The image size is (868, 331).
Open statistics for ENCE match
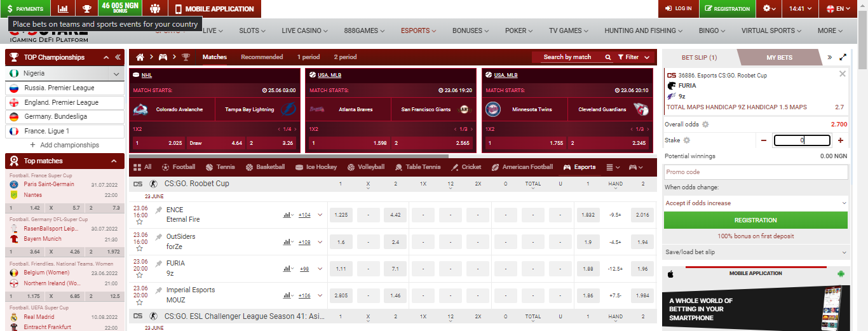(x=288, y=215)
